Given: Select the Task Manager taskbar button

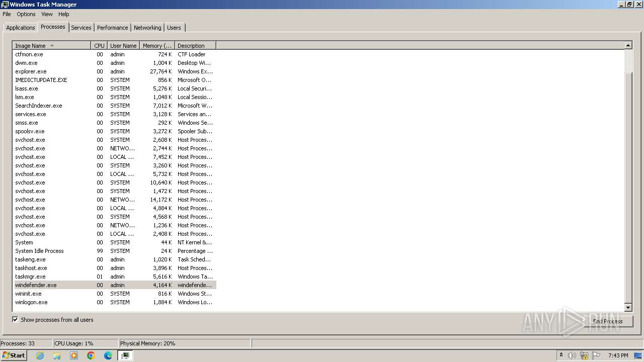Looking at the screenshot, I should click(x=125, y=355).
